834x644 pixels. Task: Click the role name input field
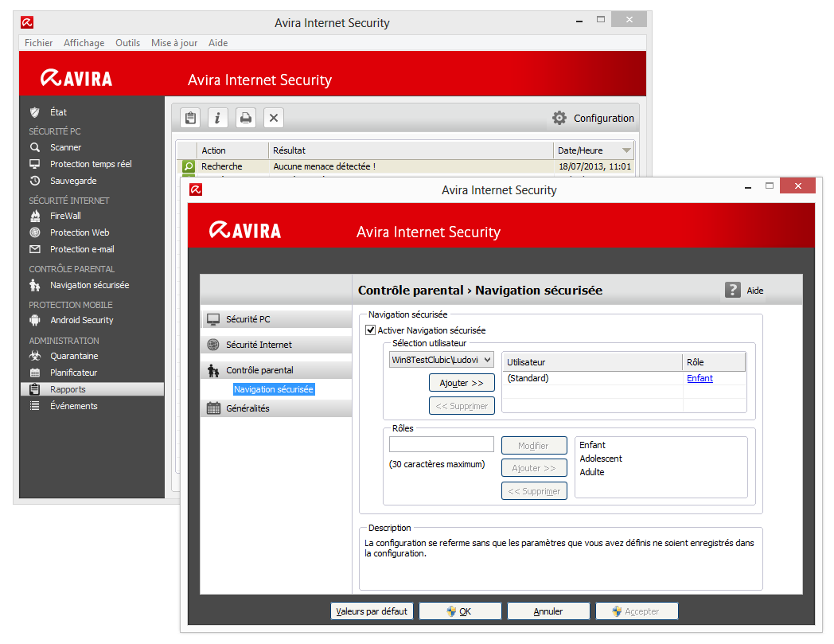(442, 445)
